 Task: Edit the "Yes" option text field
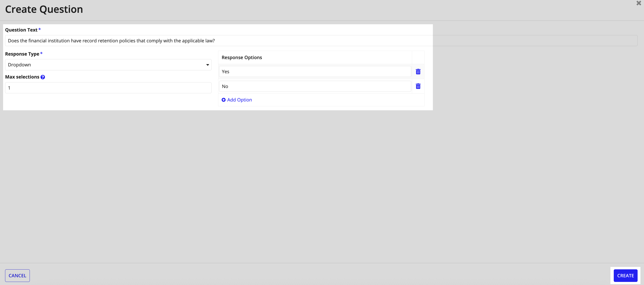click(315, 71)
